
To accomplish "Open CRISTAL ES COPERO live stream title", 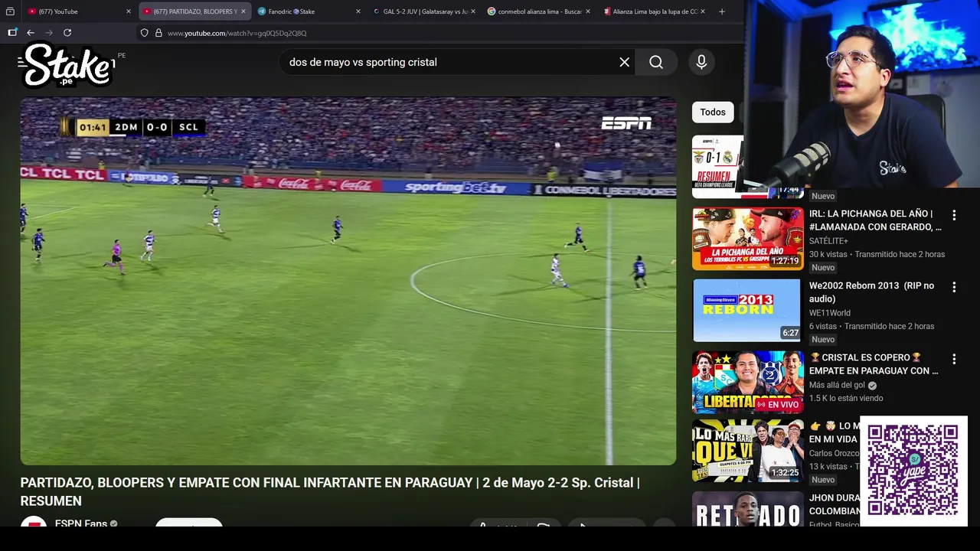I will click(x=874, y=364).
